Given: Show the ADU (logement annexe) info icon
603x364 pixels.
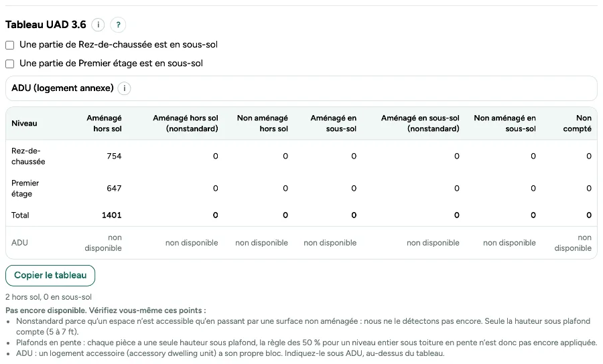Looking at the screenshot, I should coord(124,88).
